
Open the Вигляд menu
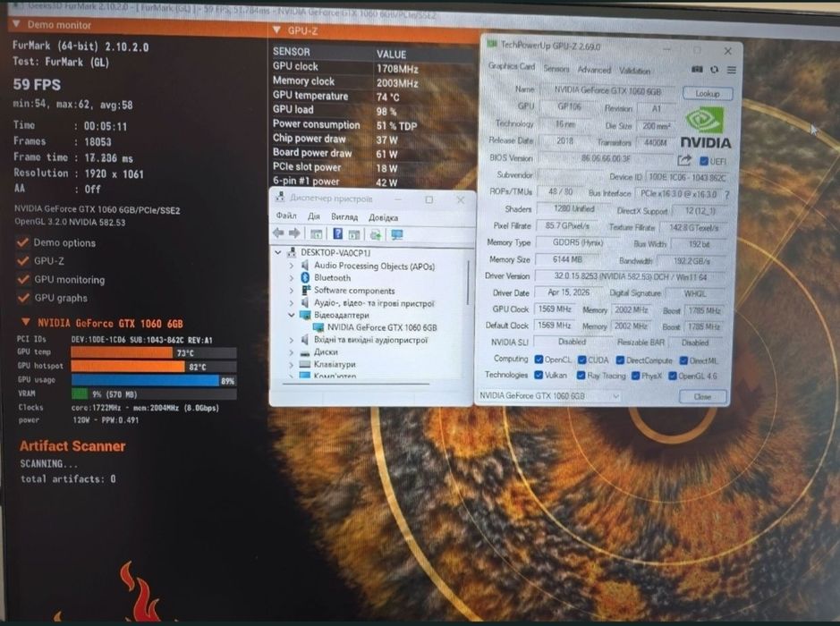click(x=344, y=217)
